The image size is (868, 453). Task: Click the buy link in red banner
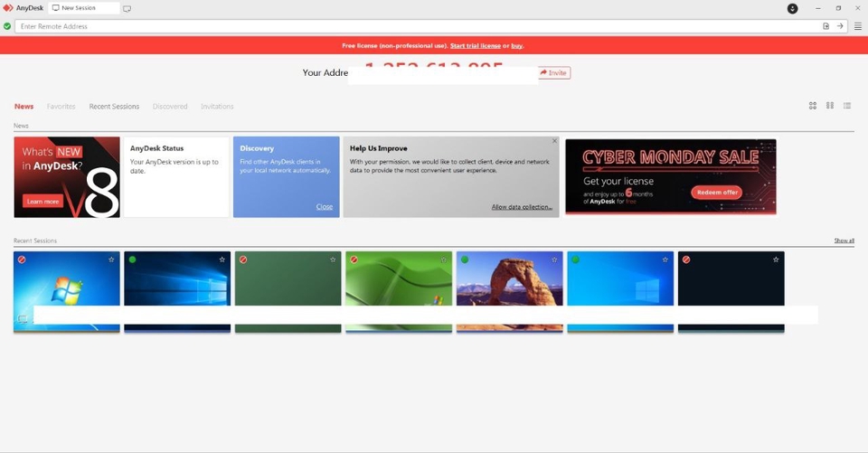(516, 46)
